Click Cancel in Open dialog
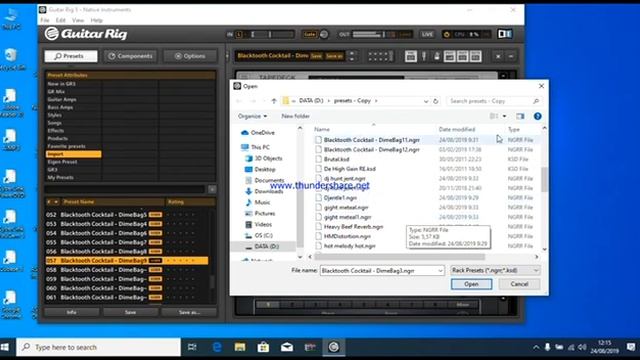This screenshot has height=360, width=640. [519, 284]
